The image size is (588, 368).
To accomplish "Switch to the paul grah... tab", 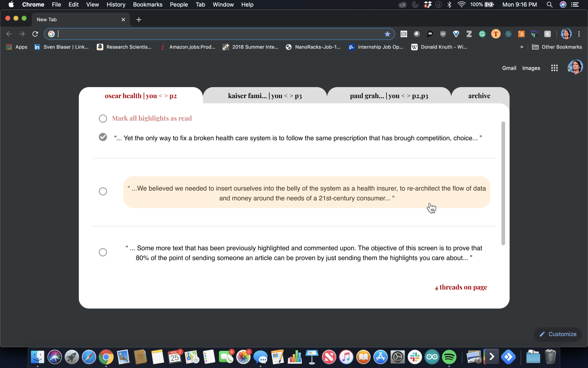I will click(389, 96).
